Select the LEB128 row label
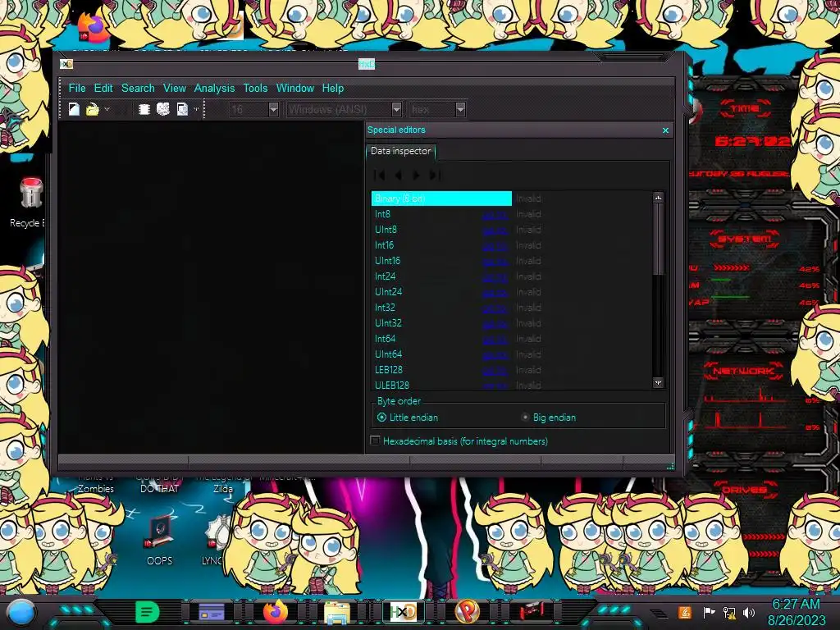The image size is (840, 630). coord(388,370)
